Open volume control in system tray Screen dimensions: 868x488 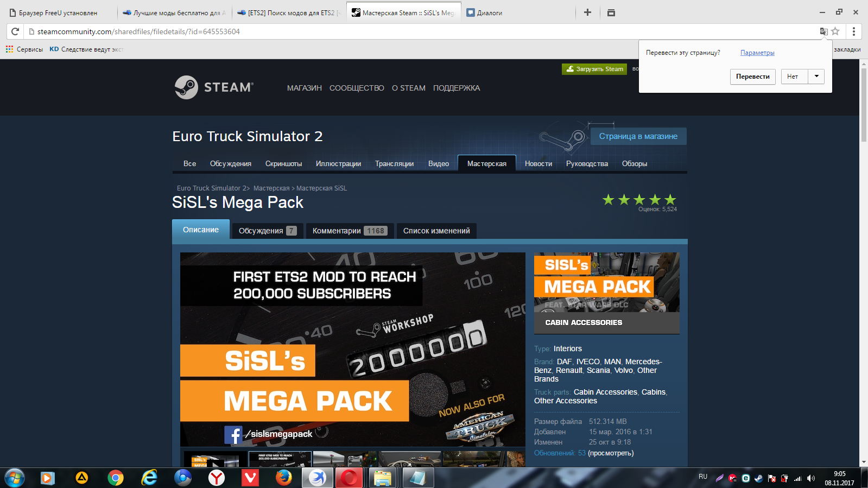(811, 478)
